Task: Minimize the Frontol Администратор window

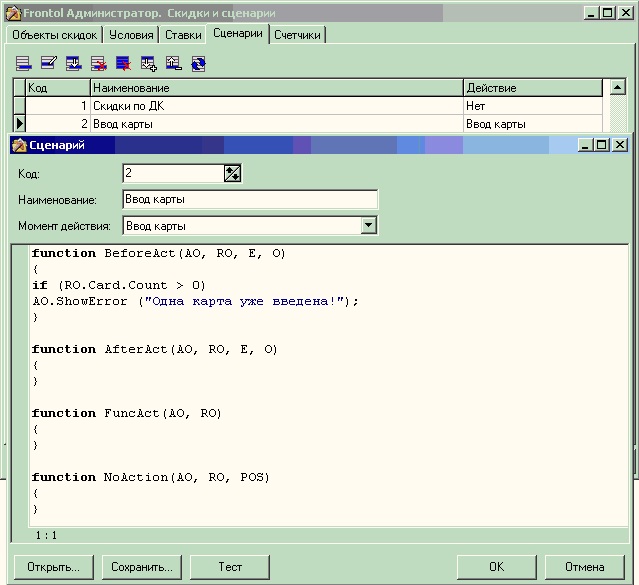Action: (x=591, y=13)
